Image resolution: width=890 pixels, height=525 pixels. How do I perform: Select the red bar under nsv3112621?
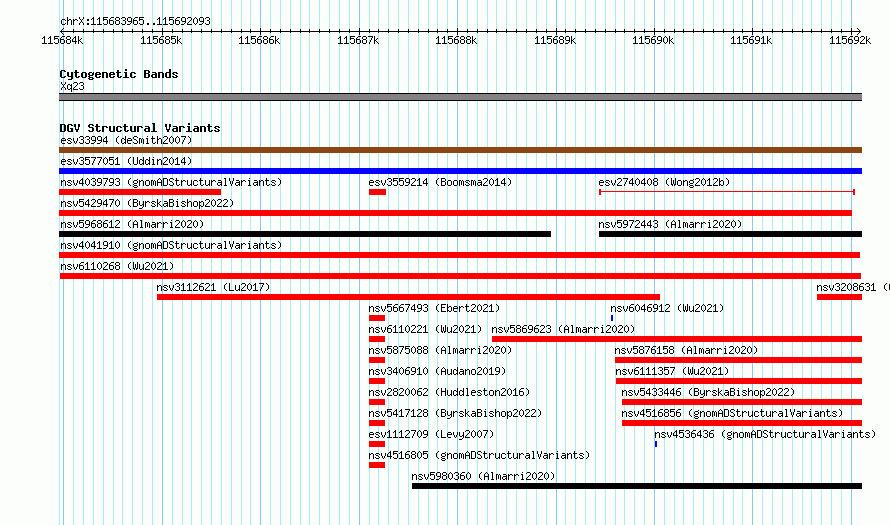click(x=408, y=297)
